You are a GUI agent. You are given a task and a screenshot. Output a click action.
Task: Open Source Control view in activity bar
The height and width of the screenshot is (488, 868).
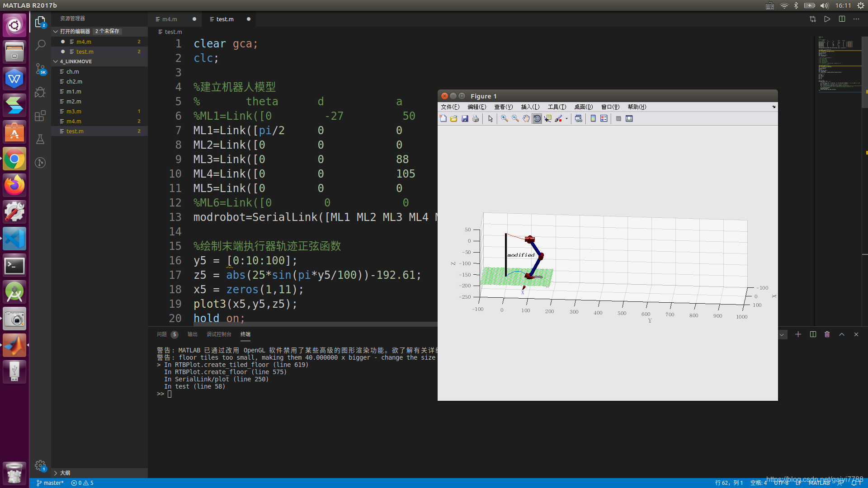pos(40,69)
